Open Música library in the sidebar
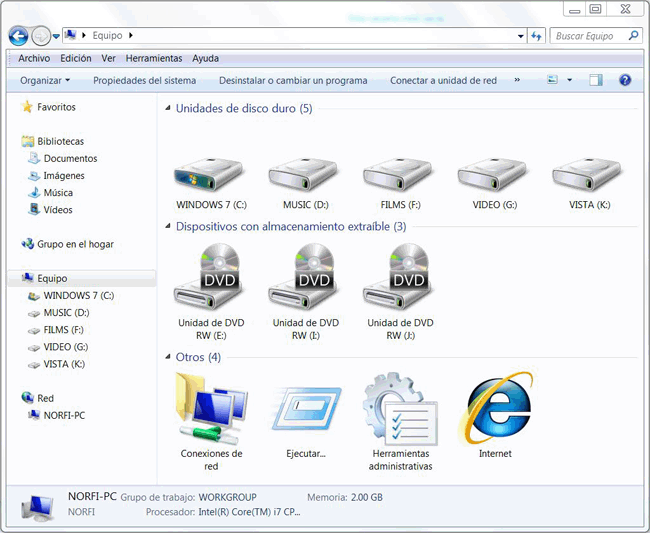The image size is (650, 533). pyautogui.click(x=58, y=193)
